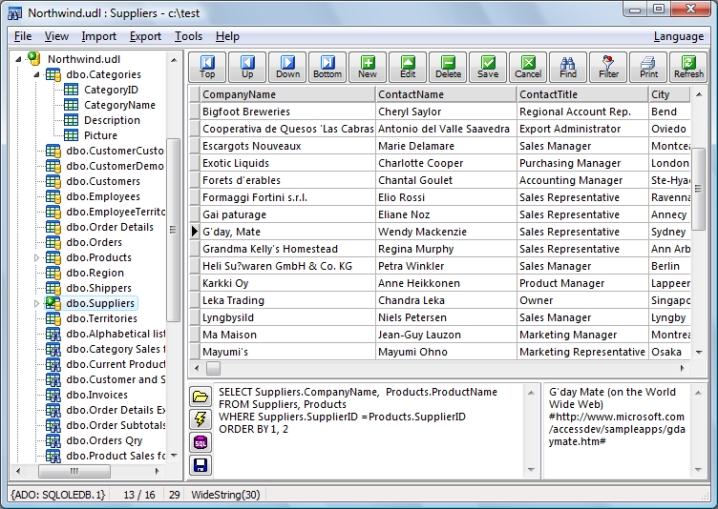Screen dimensions: 718x509
Task: Click the Find binoculars button
Action: point(568,67)
